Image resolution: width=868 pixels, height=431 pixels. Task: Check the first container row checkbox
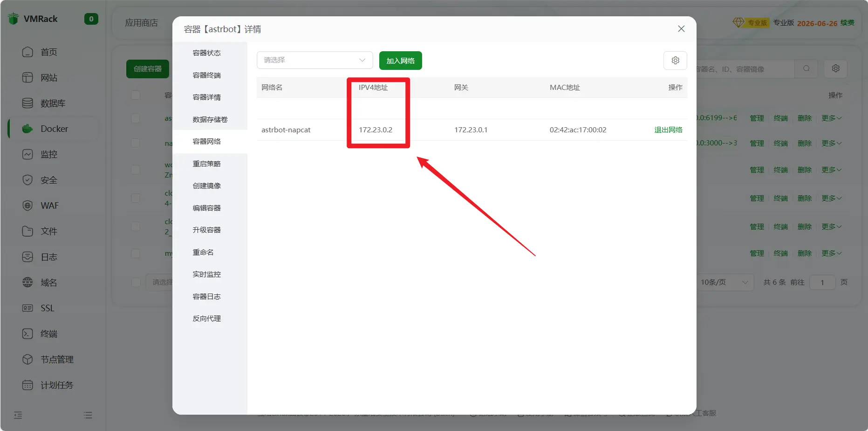coord(136,118)
